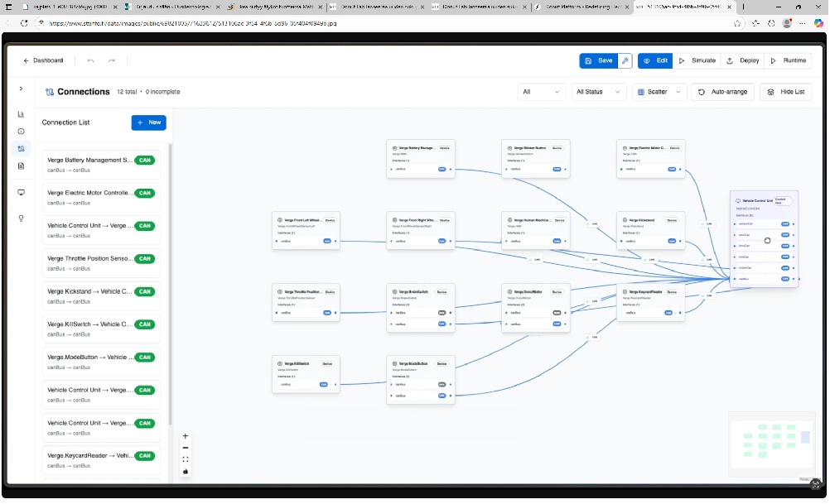Switch to the Simulate tab

(x=697, y=60)
